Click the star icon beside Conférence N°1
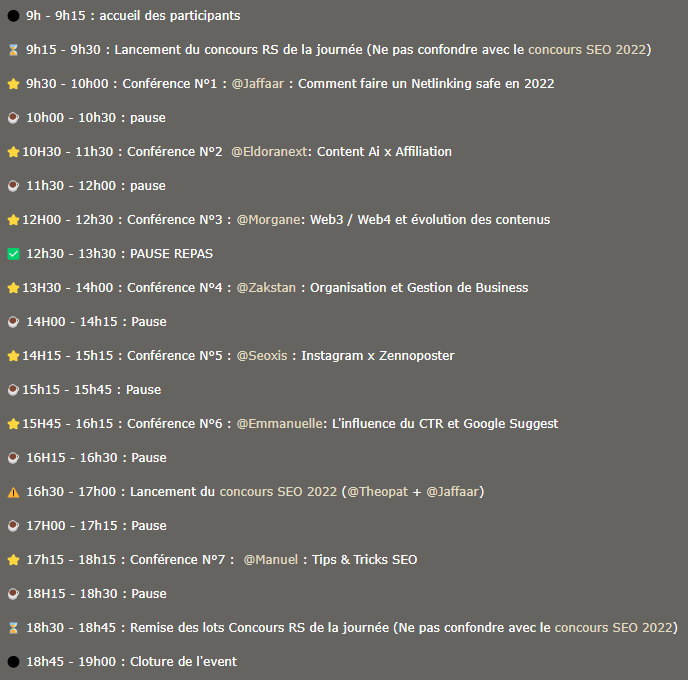Viewport: 688px width, 680px height. [14, 84]
